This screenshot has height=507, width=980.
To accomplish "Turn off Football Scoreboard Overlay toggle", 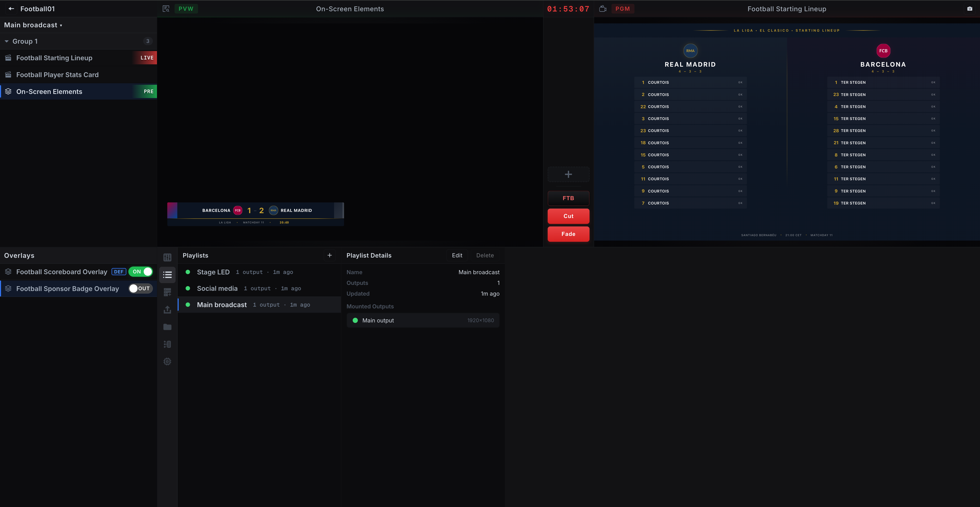I will click(x=141, y=272).
